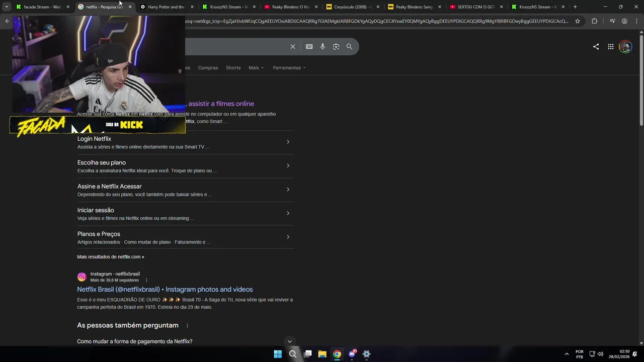Open the Windows Start menu
This screenshot has height=362, width=644.
point(278,354)
